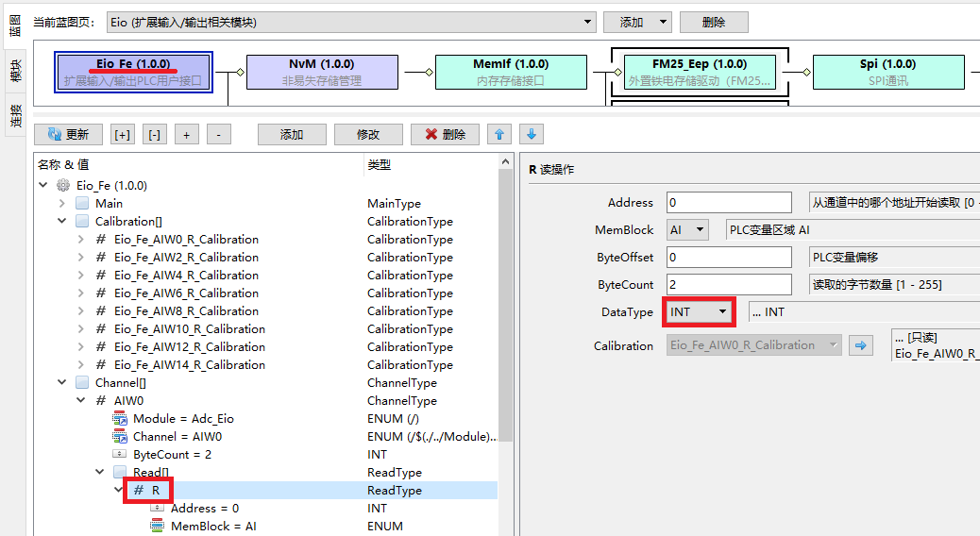Move item down with blue down arrow
The image size is (980, 536).
532,135
